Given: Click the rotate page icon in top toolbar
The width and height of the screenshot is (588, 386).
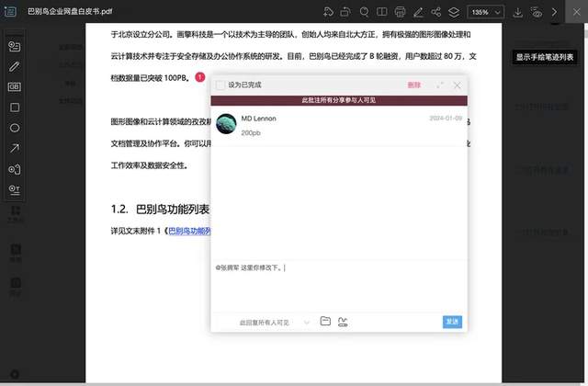Looking at the screenshot, I should [x=345, y=12].
